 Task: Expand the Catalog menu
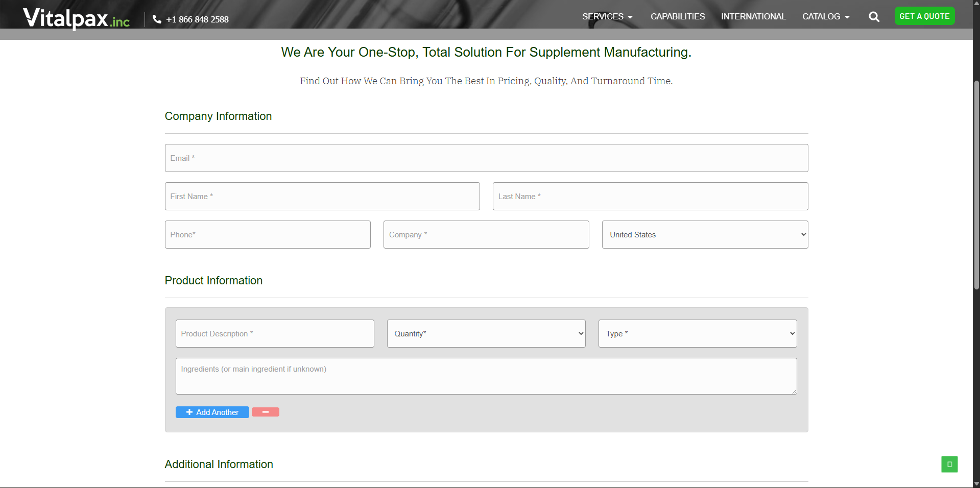point(826,16)
